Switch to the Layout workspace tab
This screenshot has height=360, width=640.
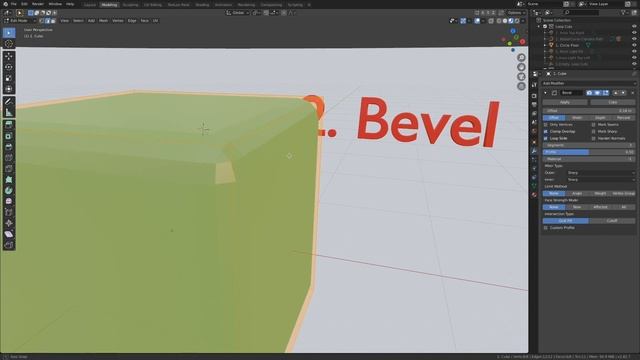tap(90, 5)
